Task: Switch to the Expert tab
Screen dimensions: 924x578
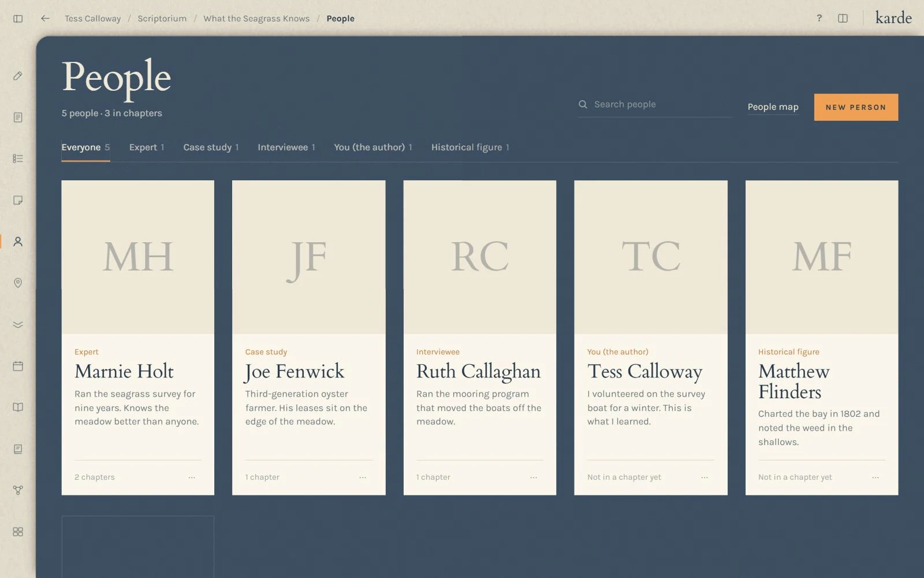Action: pos(147,147)
